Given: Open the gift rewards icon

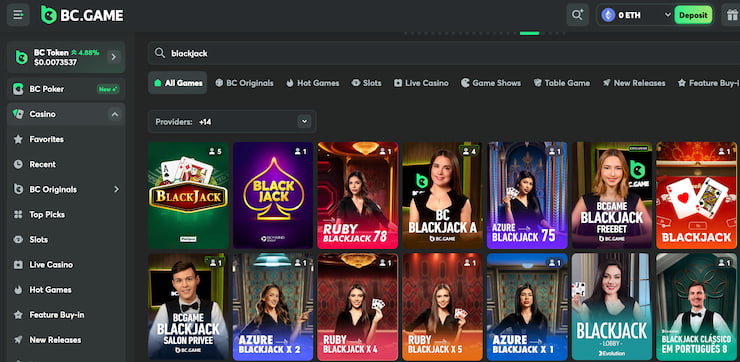Looking at the screenshot, I should pyautogui.click(x=732, y=15).
